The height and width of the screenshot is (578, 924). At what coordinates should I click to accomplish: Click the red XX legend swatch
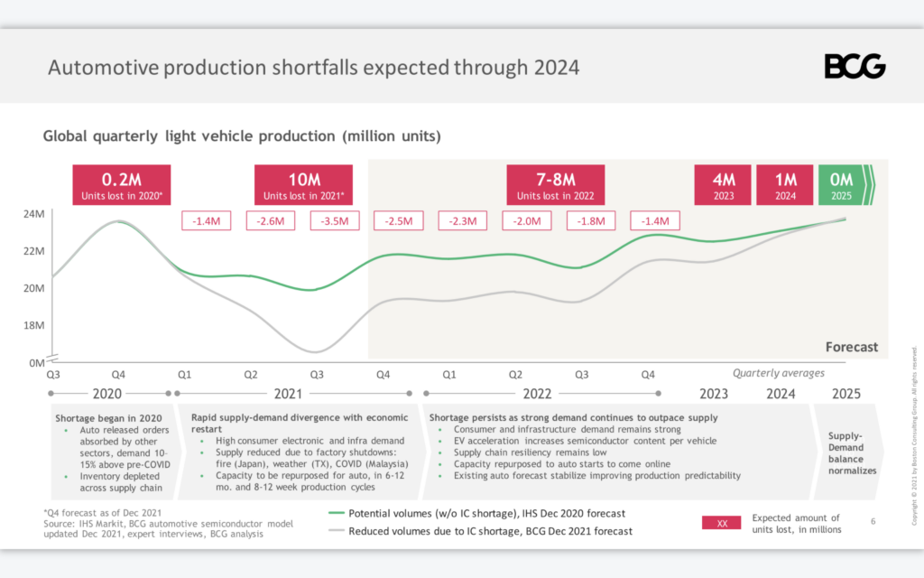tap(721, 523)
